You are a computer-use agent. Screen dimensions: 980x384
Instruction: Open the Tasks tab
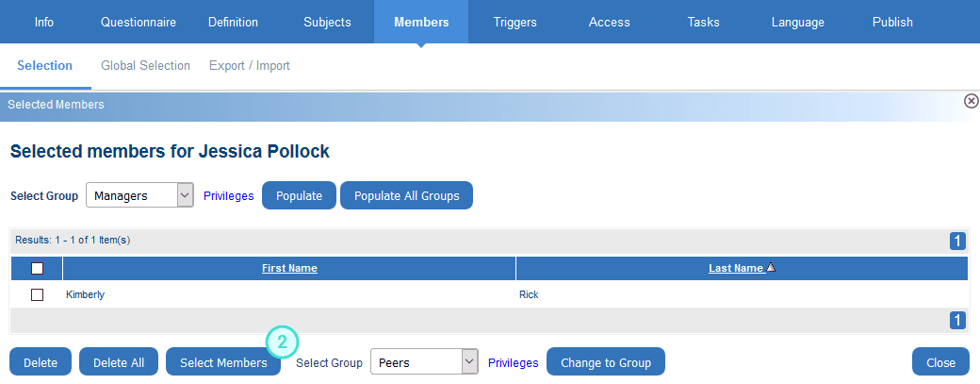point(703,22)
